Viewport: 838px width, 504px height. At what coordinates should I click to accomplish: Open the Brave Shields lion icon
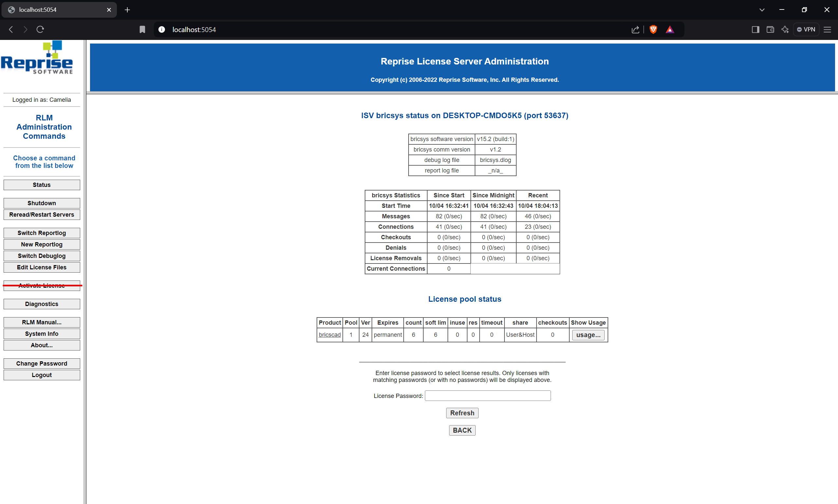[x=653, y=29]
